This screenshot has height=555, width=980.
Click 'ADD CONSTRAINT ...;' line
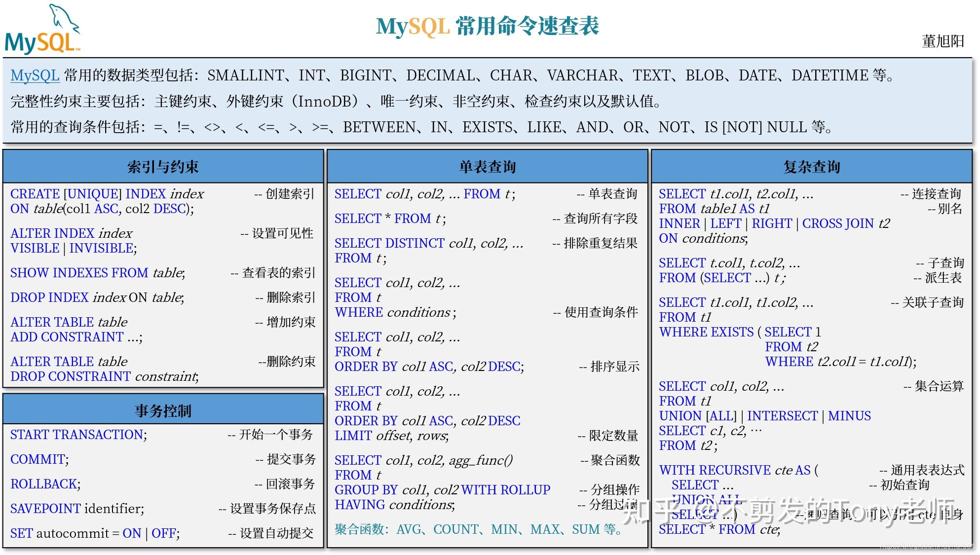(x=76, y=337)
